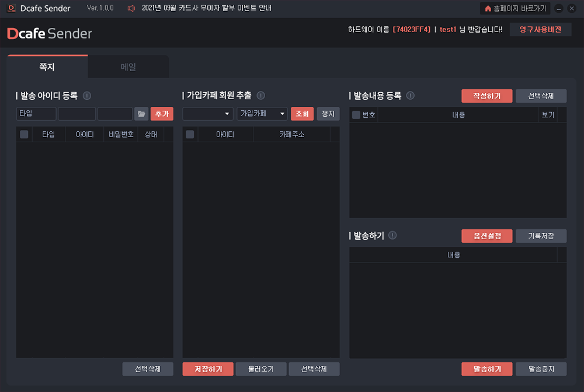Minimize the Dcafe Sender window
The image size is (584, 392).
pyautogui.click(x=559, y=9)
